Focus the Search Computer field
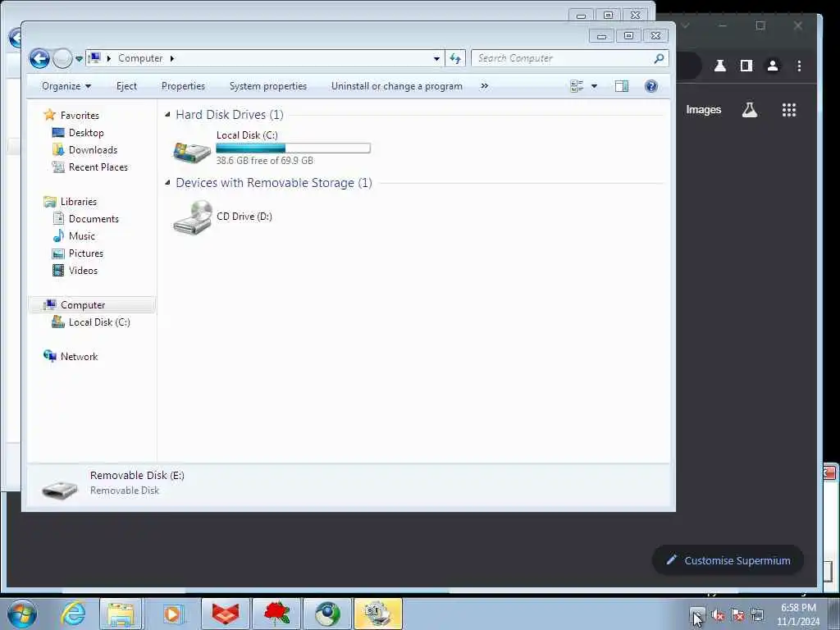The width and height of the screenshot is (840, 630). (563, 58)
